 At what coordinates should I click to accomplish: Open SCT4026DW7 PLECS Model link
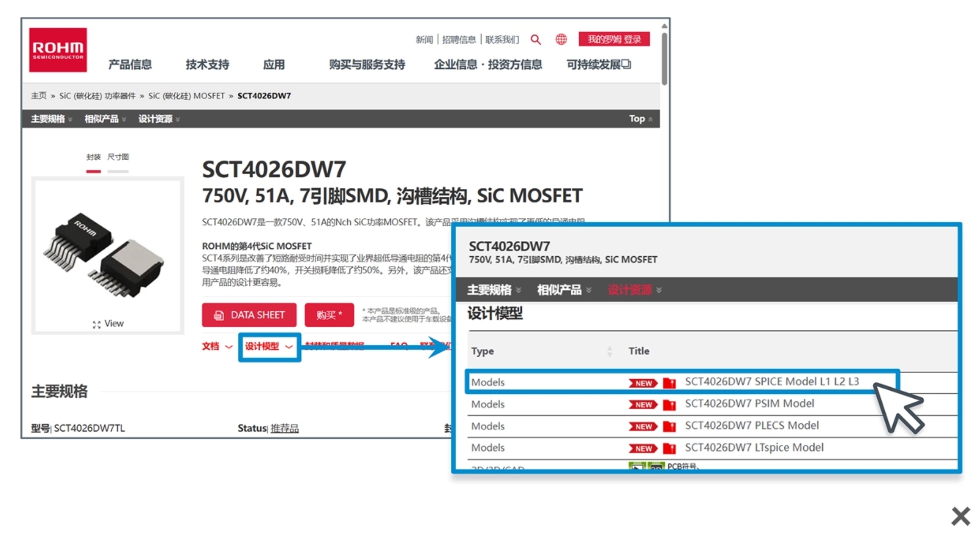[752, 426]
